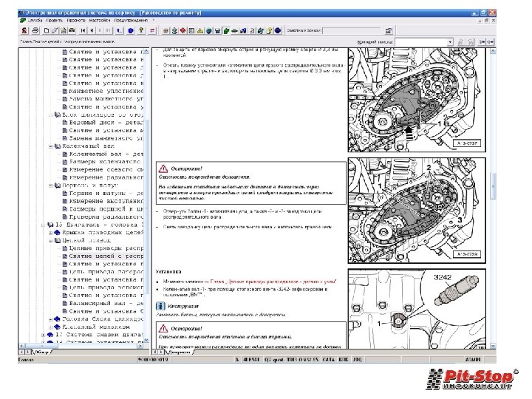Screen dimensions: 532x399
Task: Click the list-sheet toolbar icon after the red diamond
Action: 191,31
